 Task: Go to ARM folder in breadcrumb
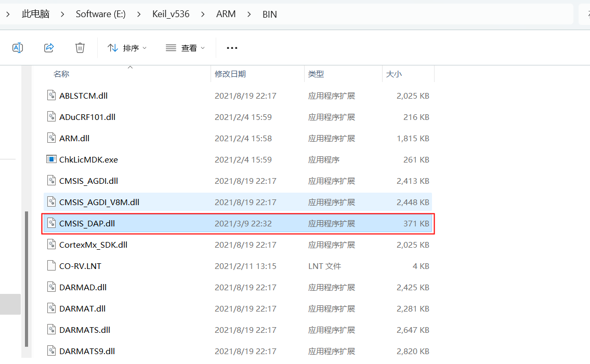coord(226,14)
